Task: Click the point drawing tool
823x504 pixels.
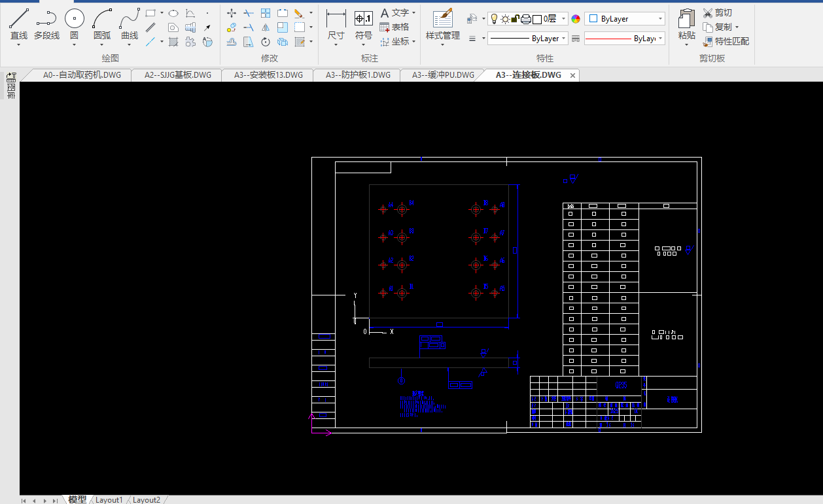Action: click(207, 12)
